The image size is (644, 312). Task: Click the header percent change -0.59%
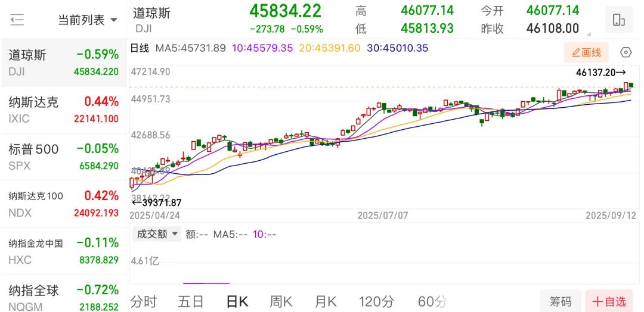pyautogui.click(x=307, y=29)
